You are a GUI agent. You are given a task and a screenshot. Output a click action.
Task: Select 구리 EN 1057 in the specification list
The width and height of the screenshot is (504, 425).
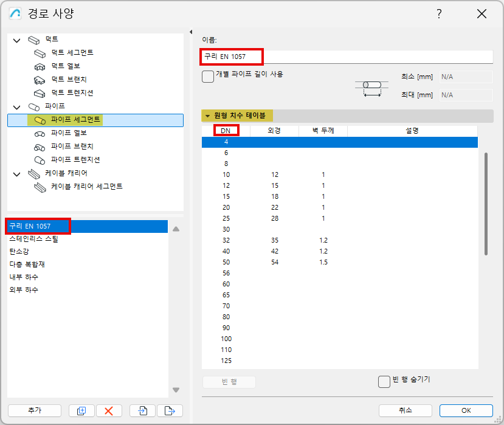[x=88, y=226]
